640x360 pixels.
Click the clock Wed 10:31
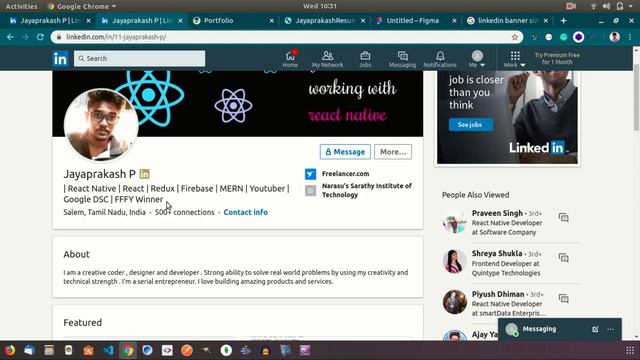pos(320,6)
